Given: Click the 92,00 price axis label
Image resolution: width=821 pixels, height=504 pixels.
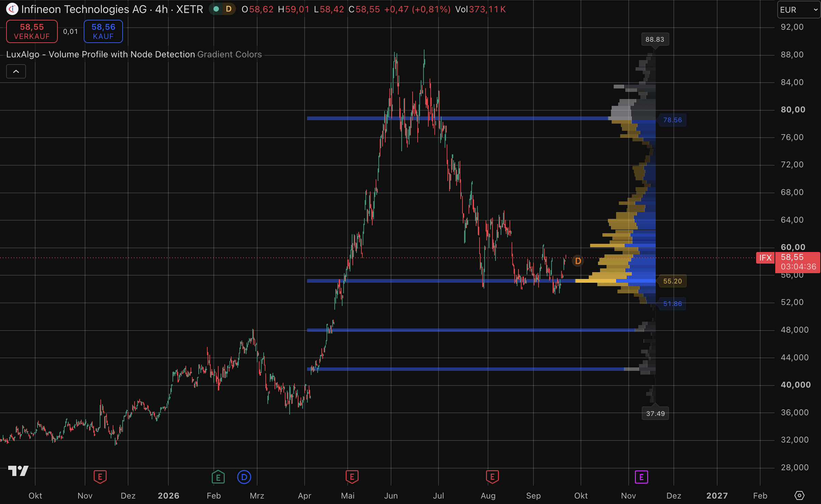Looking at the screenshot, I should pos(792,27).
